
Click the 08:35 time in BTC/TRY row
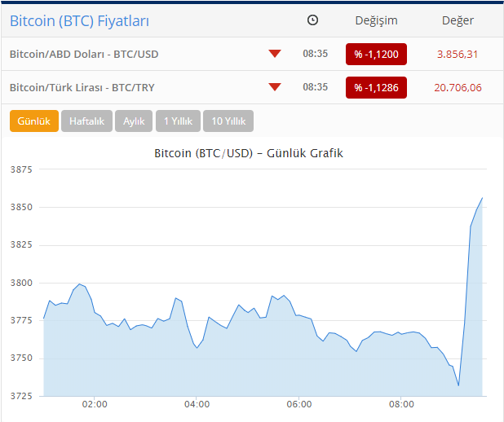click(316, 87)
